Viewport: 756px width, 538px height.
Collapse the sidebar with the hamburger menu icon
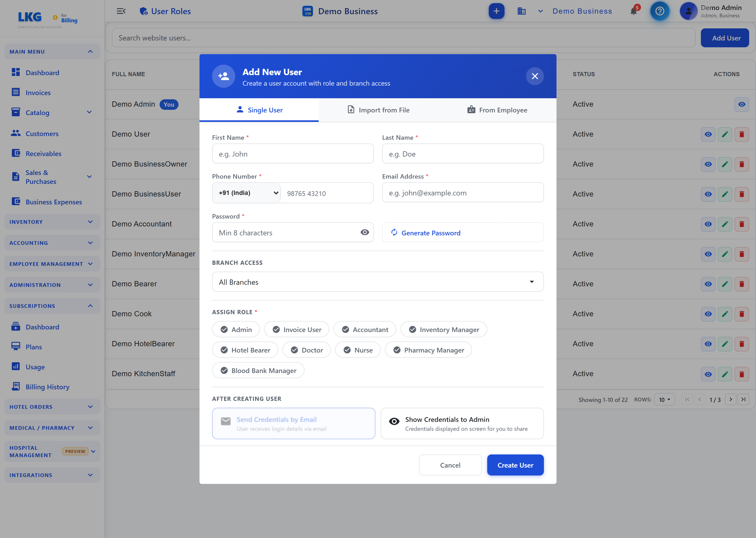(121, 11)
